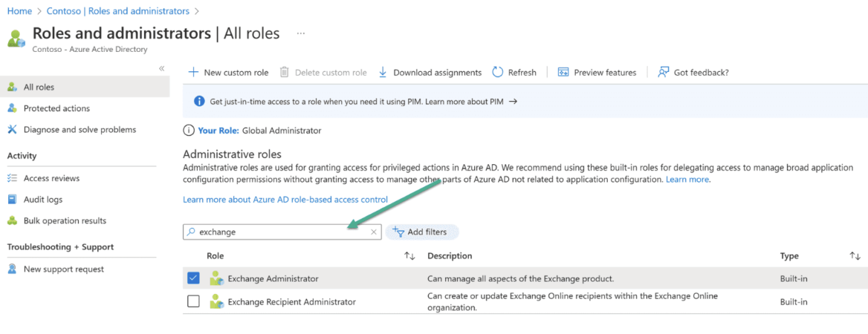Clear the exchange search text with X
868x334 pixels.
pyautogui.click(x=374, y=232)
